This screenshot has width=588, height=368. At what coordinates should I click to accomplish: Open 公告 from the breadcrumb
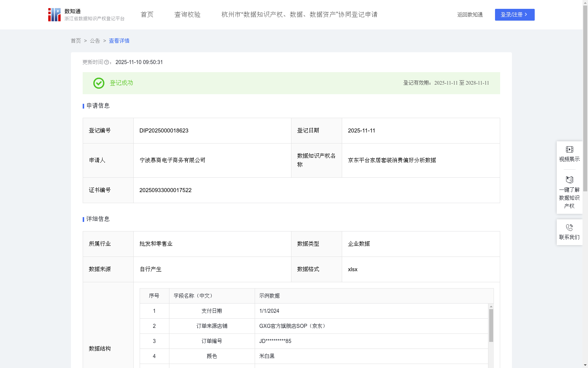(x=95, y=41)
